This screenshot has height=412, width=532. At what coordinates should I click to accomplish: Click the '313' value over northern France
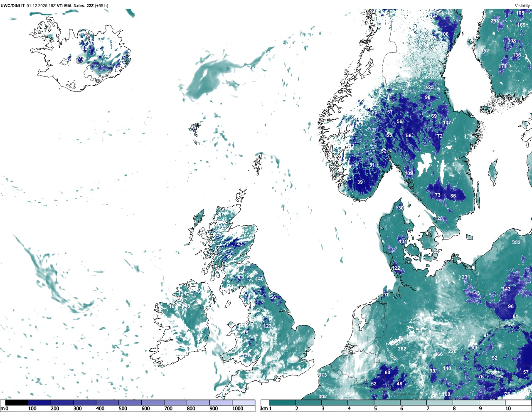[323, 375]
